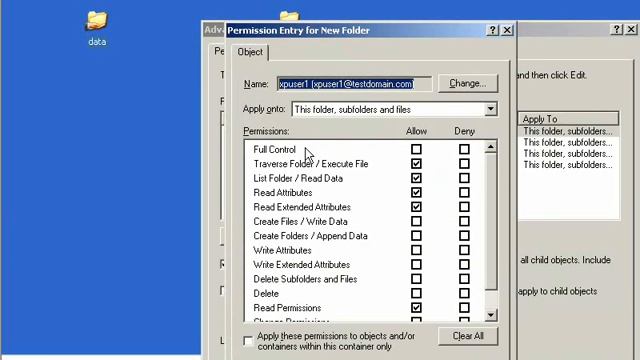The image size is (640, 360).
Task: Deny Delete Subfolders and Files
Action: (464, 279)
